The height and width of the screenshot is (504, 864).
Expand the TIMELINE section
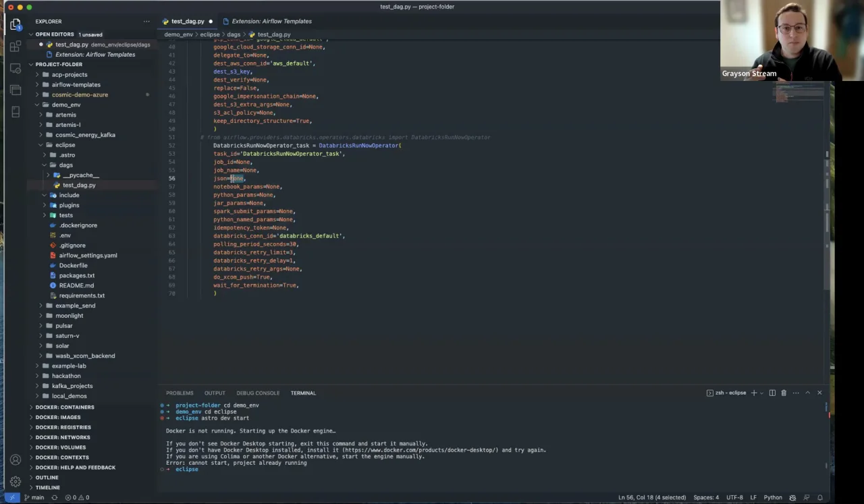(x=47, y=487)
